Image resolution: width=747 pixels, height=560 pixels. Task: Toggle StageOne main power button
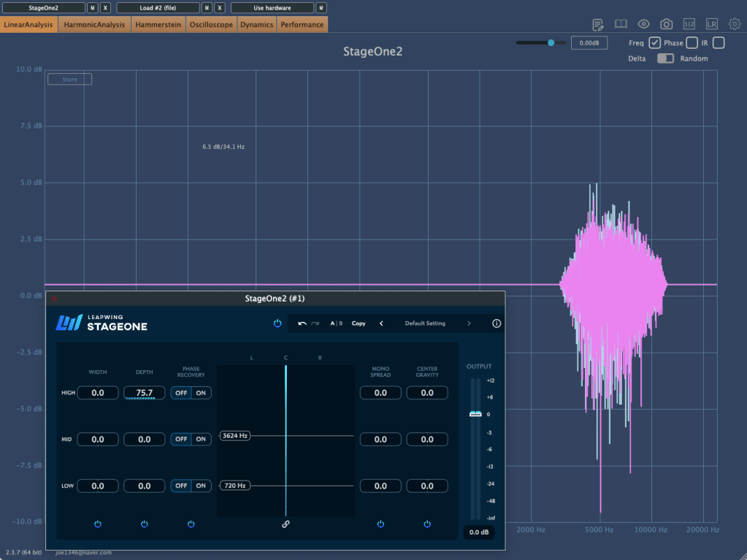tap(277, 323)
